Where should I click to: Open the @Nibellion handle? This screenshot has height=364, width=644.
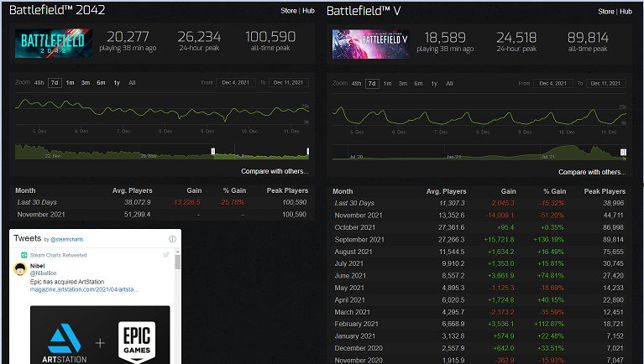(43, 273)
